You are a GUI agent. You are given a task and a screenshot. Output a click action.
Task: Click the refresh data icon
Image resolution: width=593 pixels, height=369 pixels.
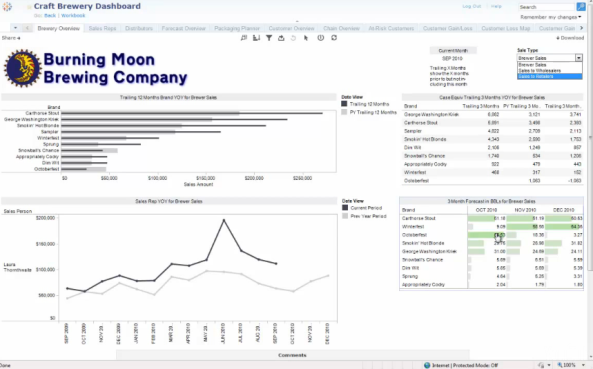click(334, 38)
